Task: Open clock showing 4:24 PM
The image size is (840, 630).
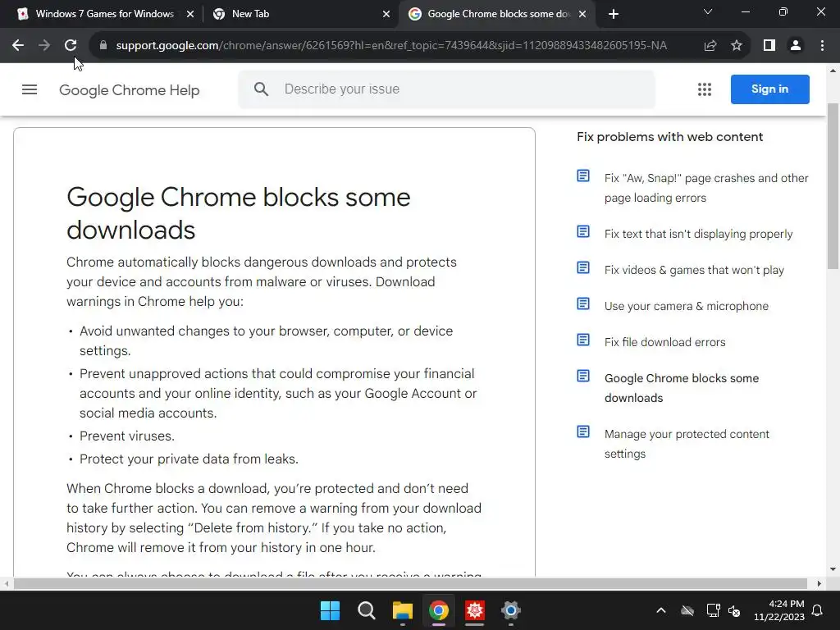Action: 779,610
